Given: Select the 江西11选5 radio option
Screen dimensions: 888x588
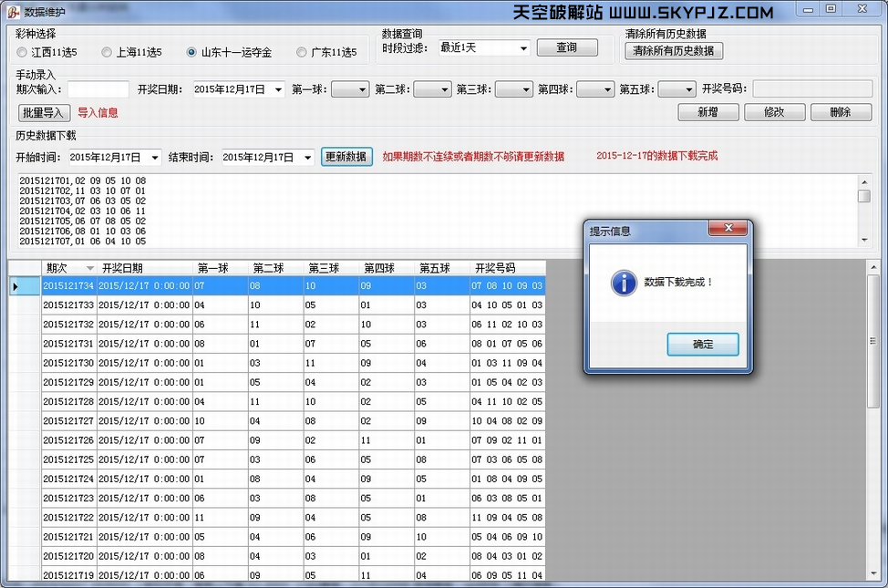Looking at the screenshot, I should (x=22, y=53).
